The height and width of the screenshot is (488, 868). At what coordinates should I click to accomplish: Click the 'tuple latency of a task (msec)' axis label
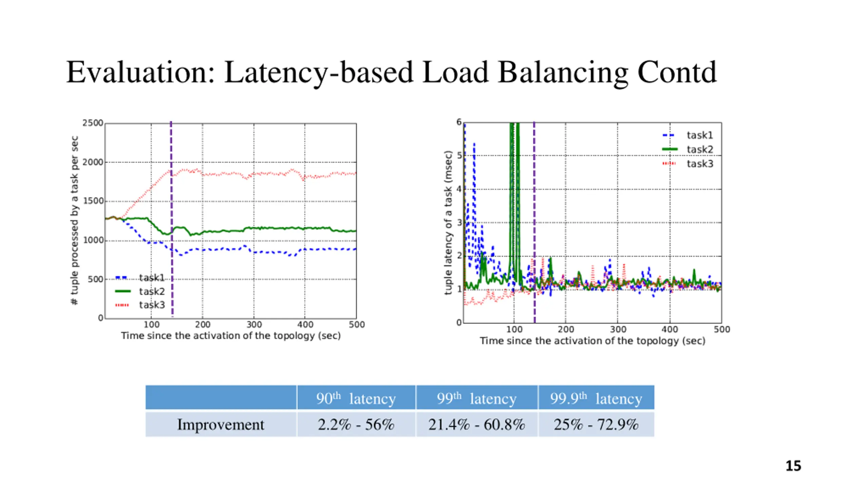pyautogui.click(x=448, y=223)
